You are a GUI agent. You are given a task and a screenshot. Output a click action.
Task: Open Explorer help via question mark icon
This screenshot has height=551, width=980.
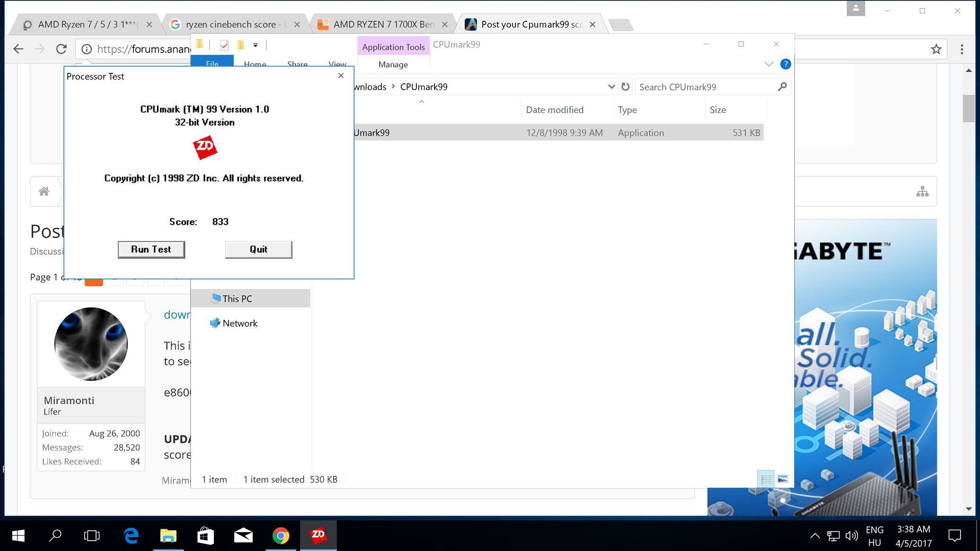786,64
